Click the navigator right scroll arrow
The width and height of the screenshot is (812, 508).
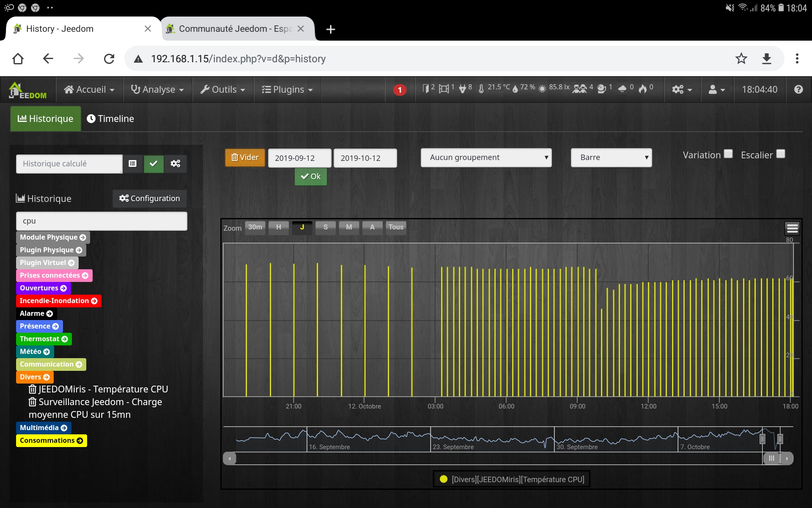point(787,458)
